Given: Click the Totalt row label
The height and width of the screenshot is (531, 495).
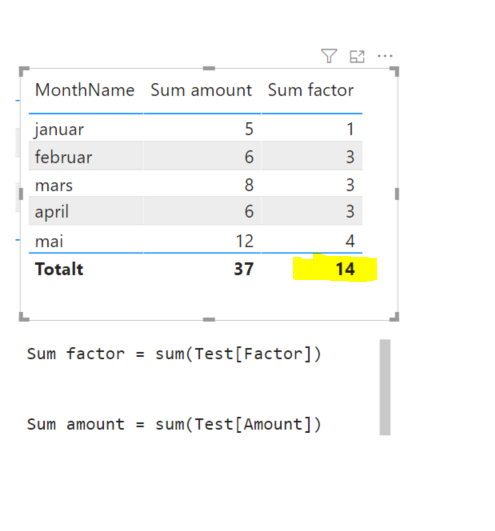Looking at the screenshot, I should (x=59, y=269).
